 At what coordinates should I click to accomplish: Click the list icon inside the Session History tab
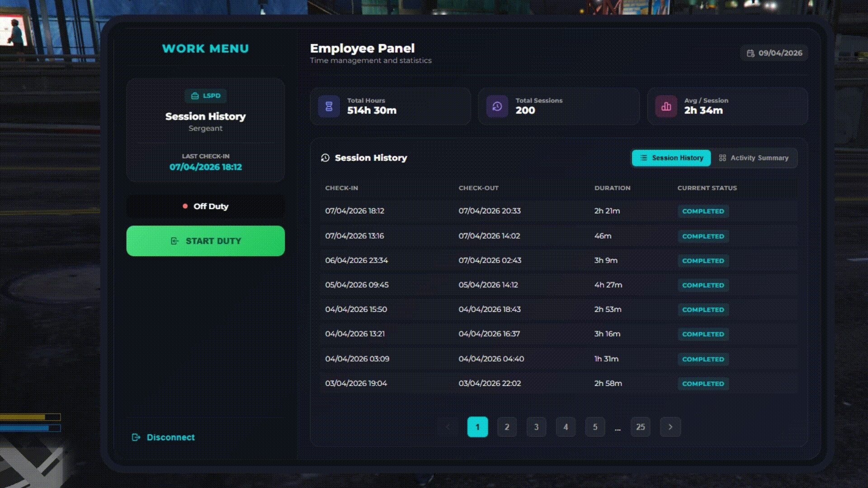(644, 158)
